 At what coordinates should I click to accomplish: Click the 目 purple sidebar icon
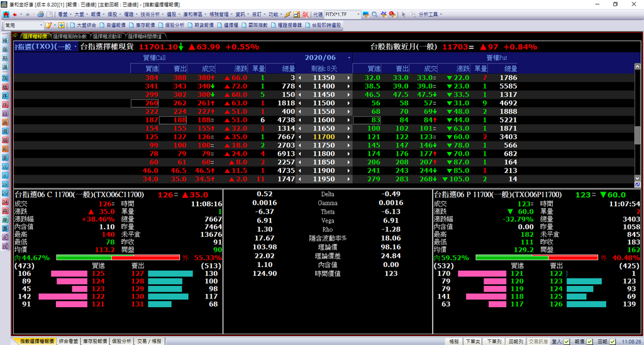click(x=5, y=113)
